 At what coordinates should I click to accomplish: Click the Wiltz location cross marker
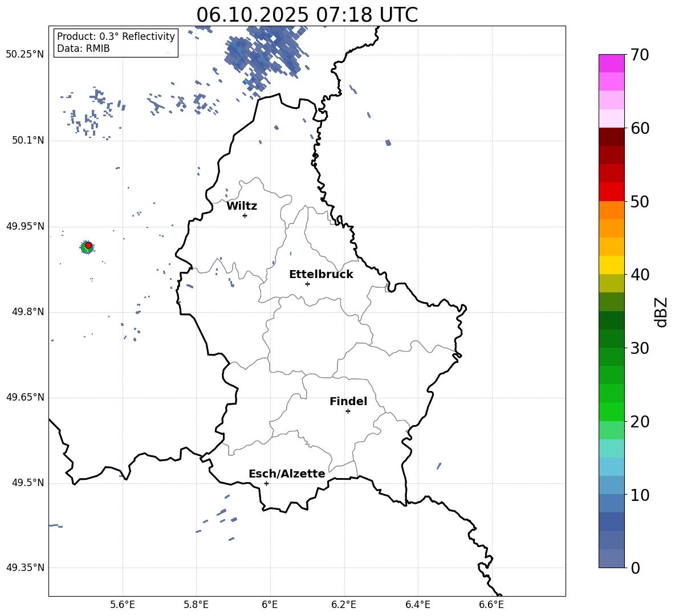pyautogui.click(x=245, y=215)
